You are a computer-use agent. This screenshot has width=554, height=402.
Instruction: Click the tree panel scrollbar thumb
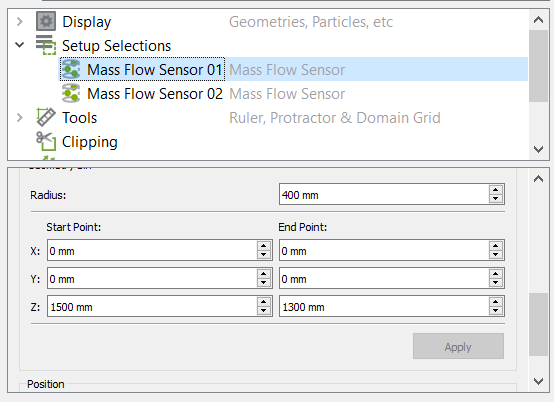(x=538, y=66)
